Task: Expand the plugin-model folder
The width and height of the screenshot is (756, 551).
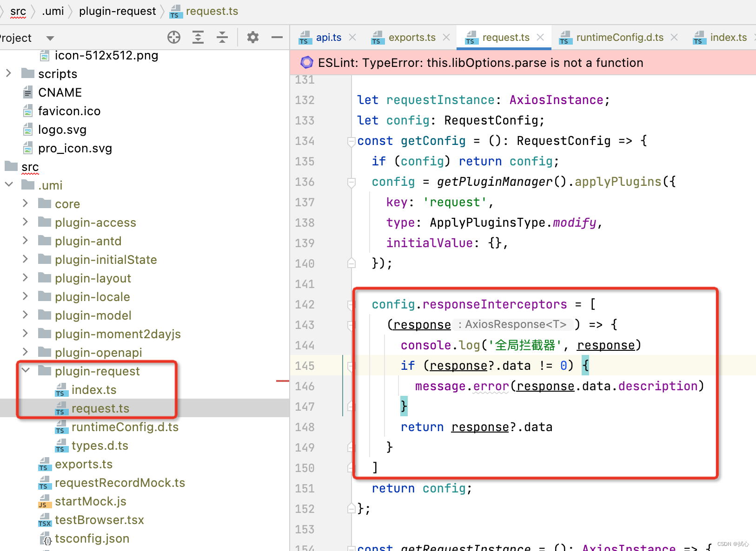Action: click(25, 315)
